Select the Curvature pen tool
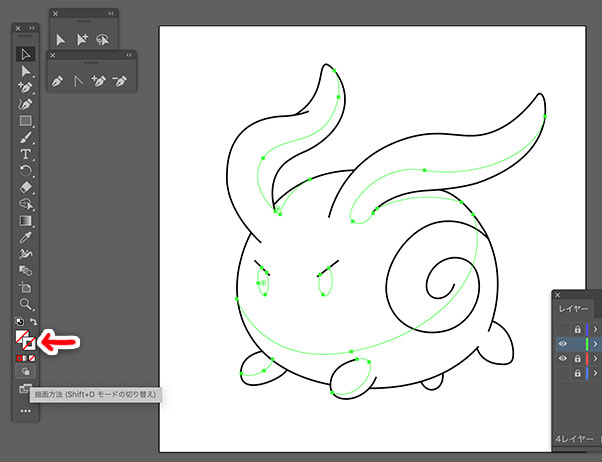Screen dimensions: 602x462 [x=26, y=104]
